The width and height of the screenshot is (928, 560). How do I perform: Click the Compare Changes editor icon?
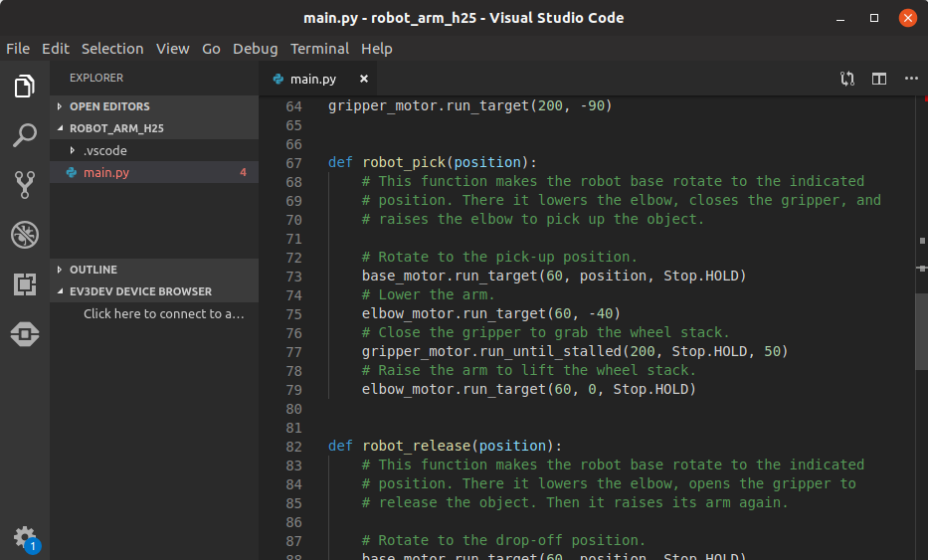click(847, 79)
